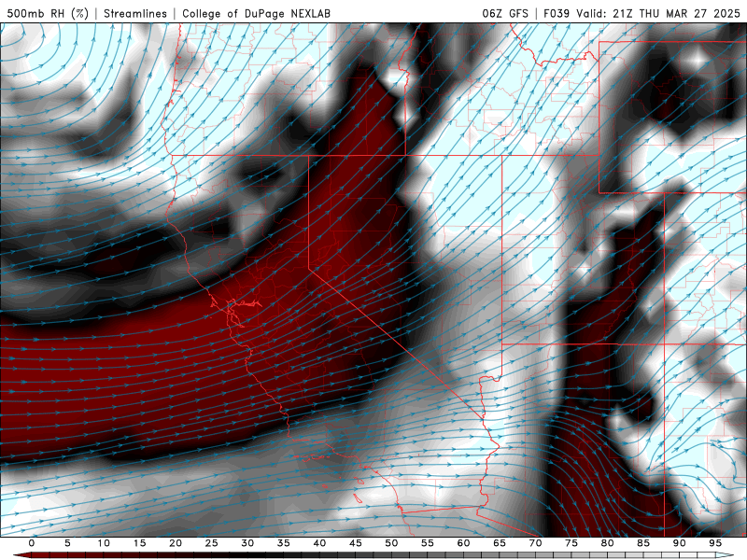Select the 'Streamlines' header text
The width and height of the screenshot is (747, 560).
click(x=135, y=13)
